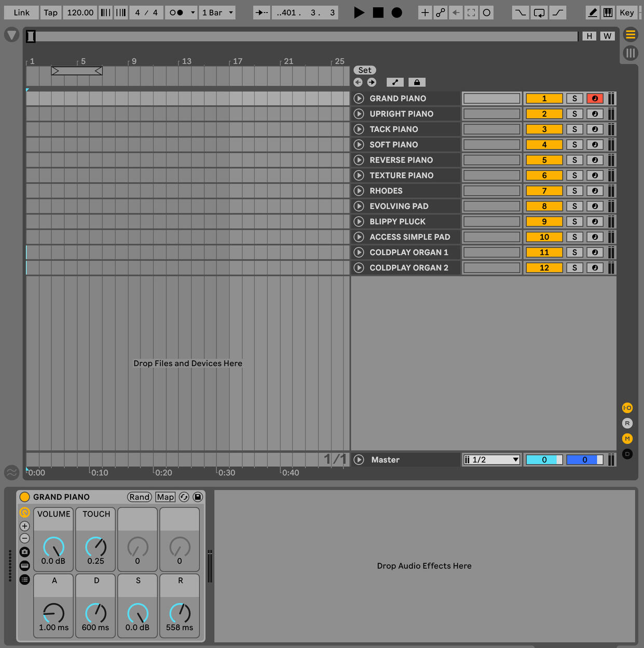Select the EVOLVING PAD track header
Screen dimensions: 644x648
[399, 206]
